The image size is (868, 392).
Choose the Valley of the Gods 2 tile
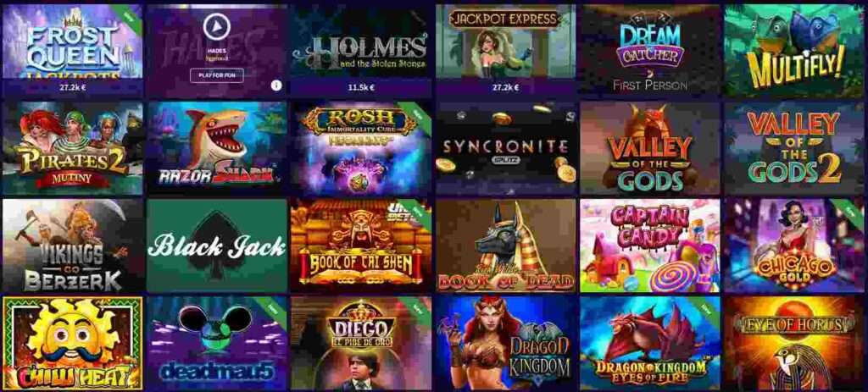(x=794, y=148)
